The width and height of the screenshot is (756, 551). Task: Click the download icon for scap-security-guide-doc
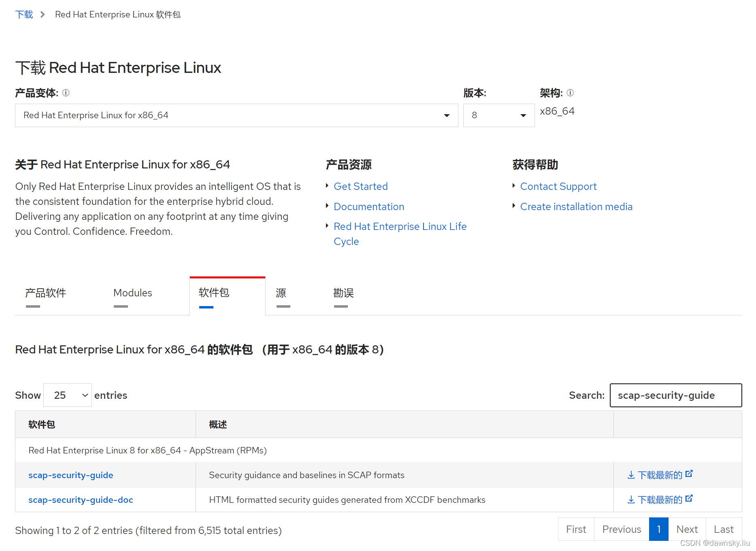pos(631,500)
